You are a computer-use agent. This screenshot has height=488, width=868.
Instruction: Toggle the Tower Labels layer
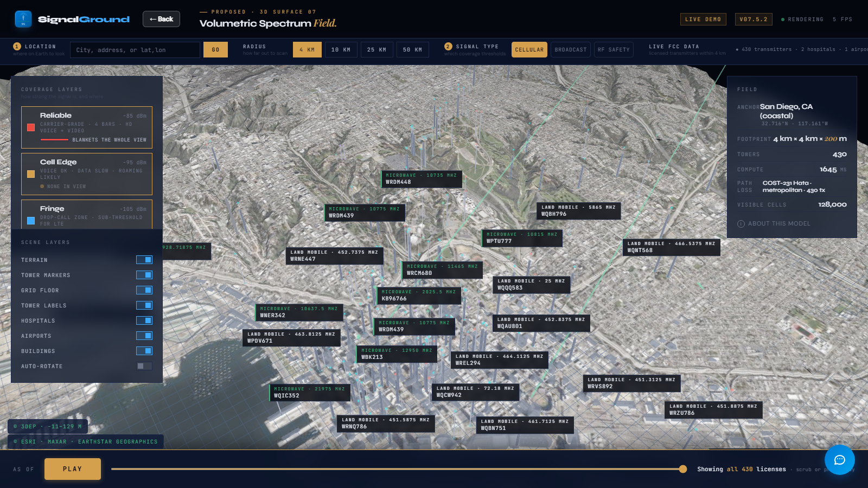(144, 305)
